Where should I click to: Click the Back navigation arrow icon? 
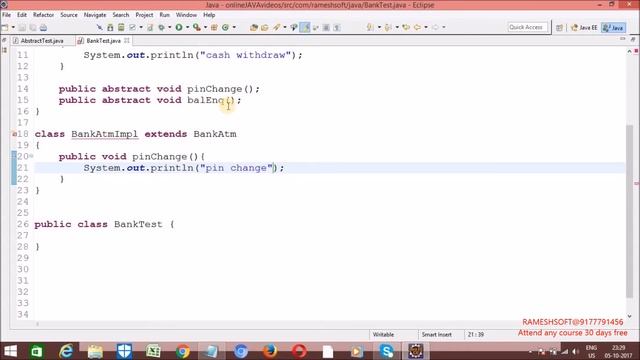(x=417, y=27)
